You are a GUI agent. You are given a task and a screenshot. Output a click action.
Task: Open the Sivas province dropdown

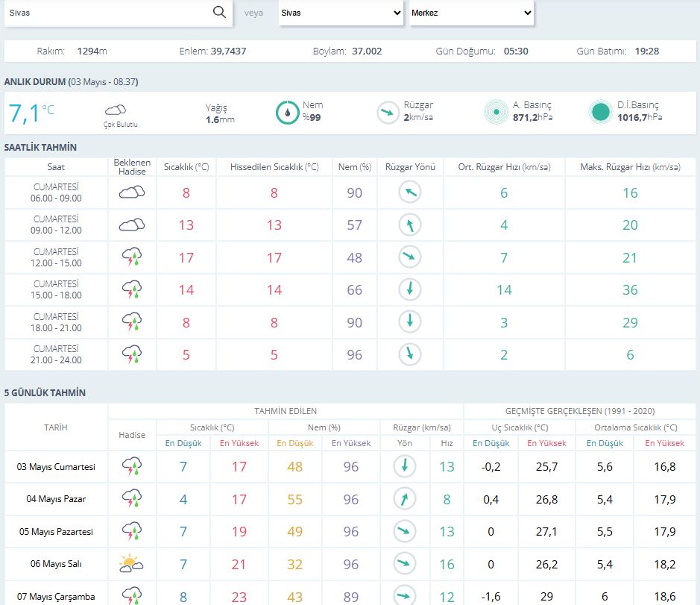pos(341,13)
